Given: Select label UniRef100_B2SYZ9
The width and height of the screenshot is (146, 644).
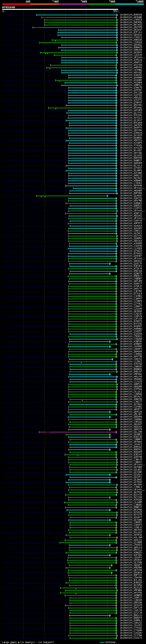Looking at the screenshot, I should click(x=131, y=495).
